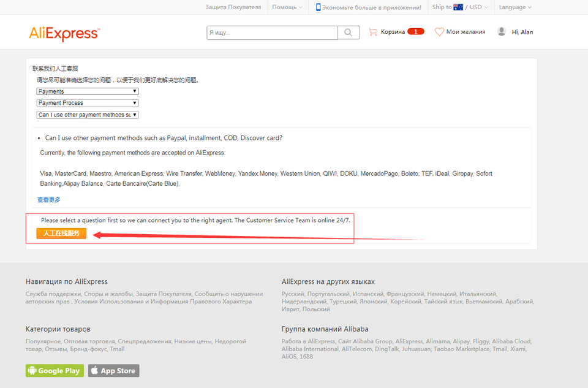Viewport: 588px width, 388px height.
Task: Open the App Store badge
Action: pyautogui.click(x=114, y=371)
